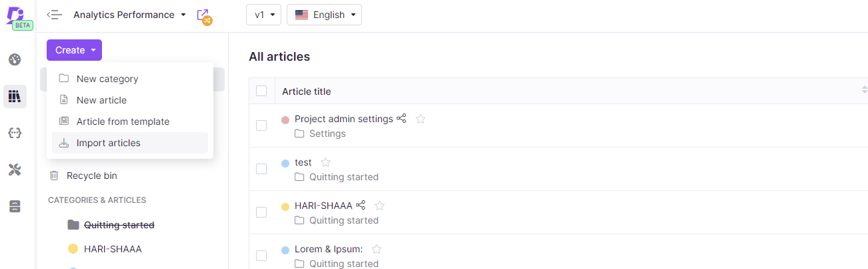Tick the select-all articles checkbox in header
868x269 pixels.
click(261, 91)
